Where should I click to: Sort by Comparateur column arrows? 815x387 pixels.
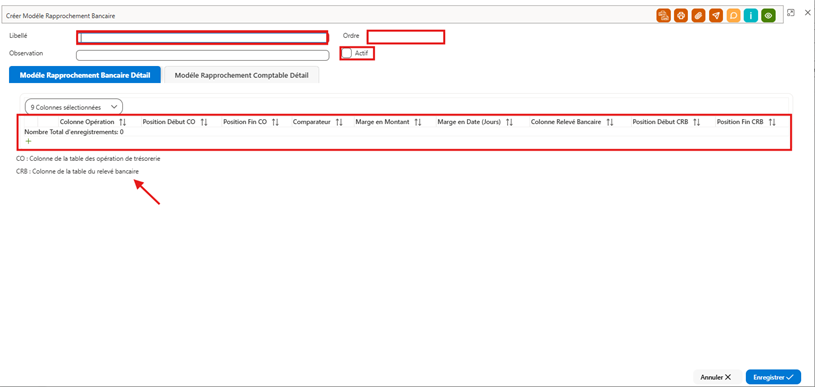339,122
